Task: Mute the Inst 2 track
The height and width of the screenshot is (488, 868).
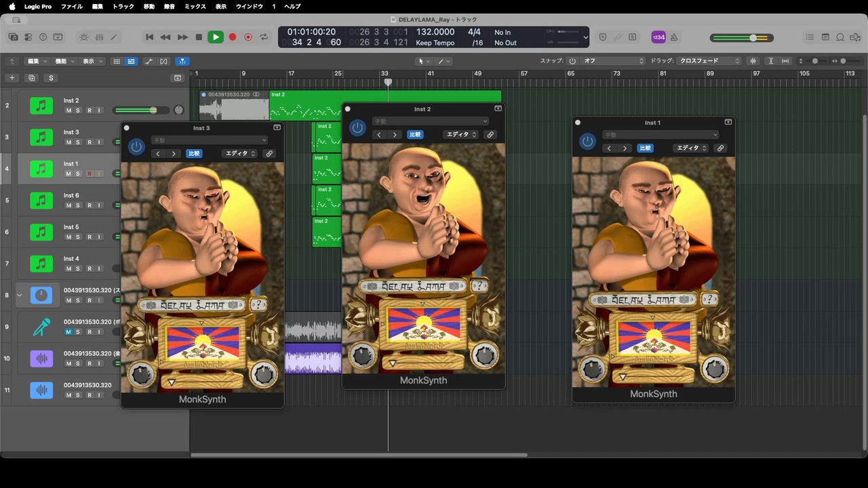Action: click(x=68, y=110)
